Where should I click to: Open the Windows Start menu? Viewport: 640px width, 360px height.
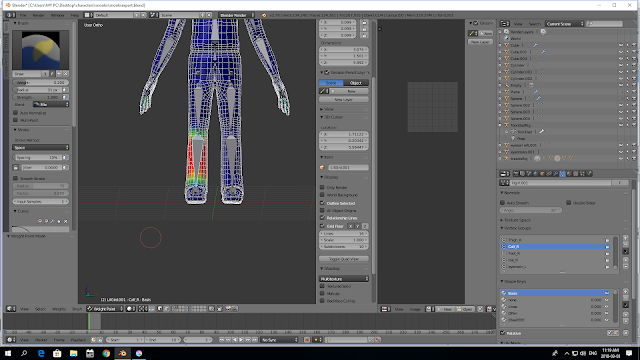[x=8, y=353]
